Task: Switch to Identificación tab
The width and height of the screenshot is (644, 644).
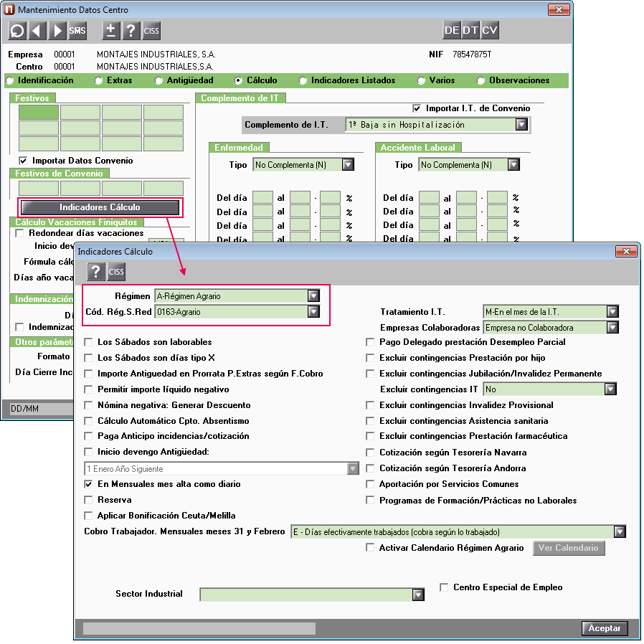Action: 40,80
